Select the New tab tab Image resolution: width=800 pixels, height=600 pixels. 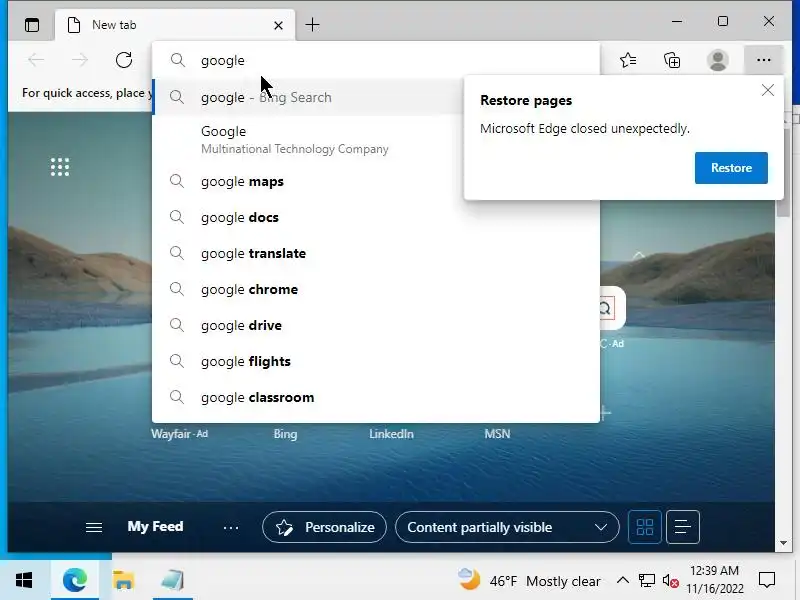click(175, 25)
